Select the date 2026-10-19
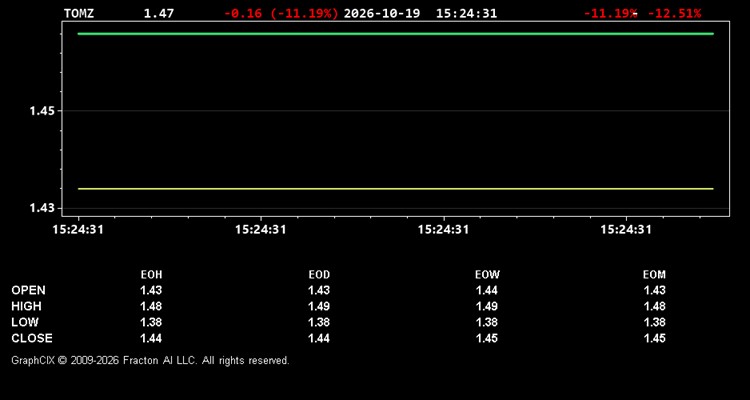750x400 pixels. 382,13
